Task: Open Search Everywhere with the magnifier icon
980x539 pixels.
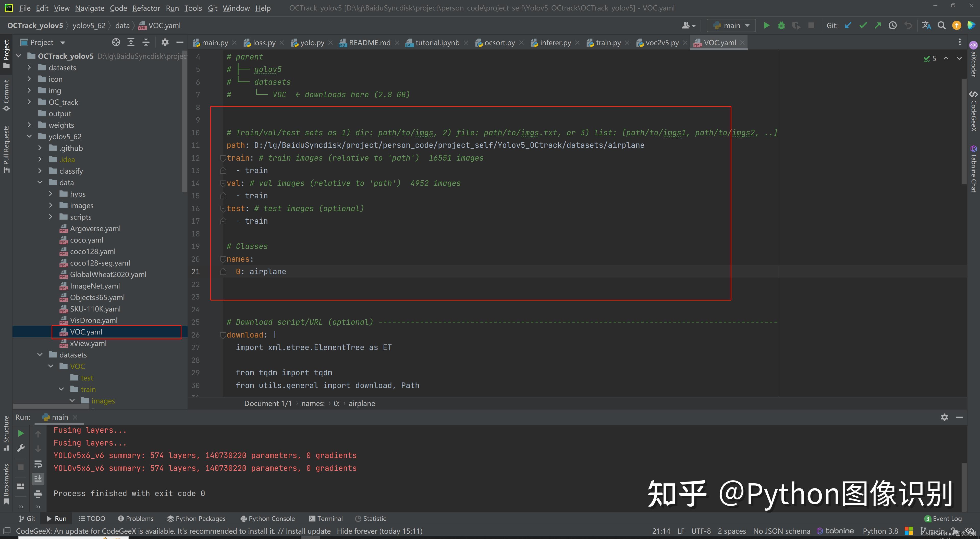Action: [941, 25]
